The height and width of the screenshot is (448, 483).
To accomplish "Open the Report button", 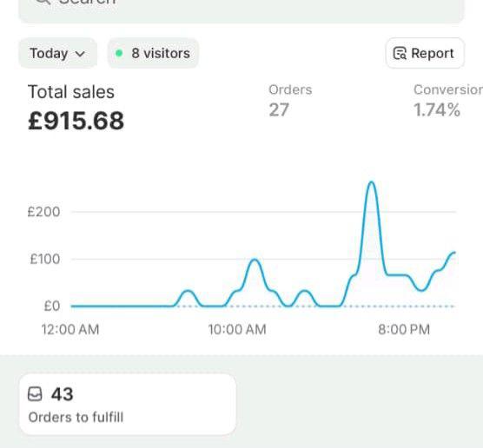I will pyautogui.click(x=425, y=53).
